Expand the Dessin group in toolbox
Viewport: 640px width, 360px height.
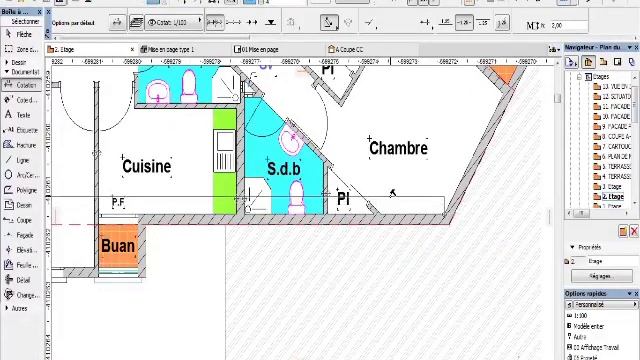click(7, 62)
